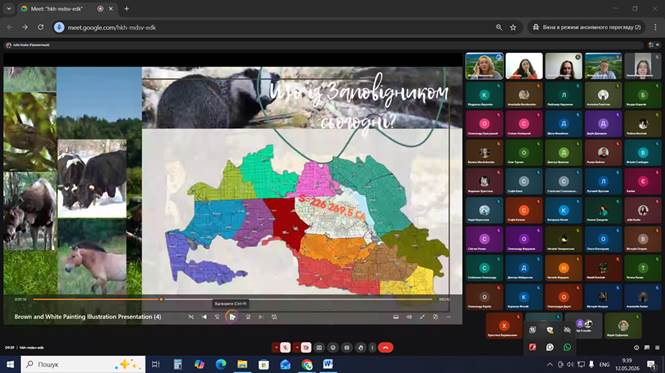Screen dimensions: 665x373
Task: Open camera video settings arrow
Action: (297, 348)
